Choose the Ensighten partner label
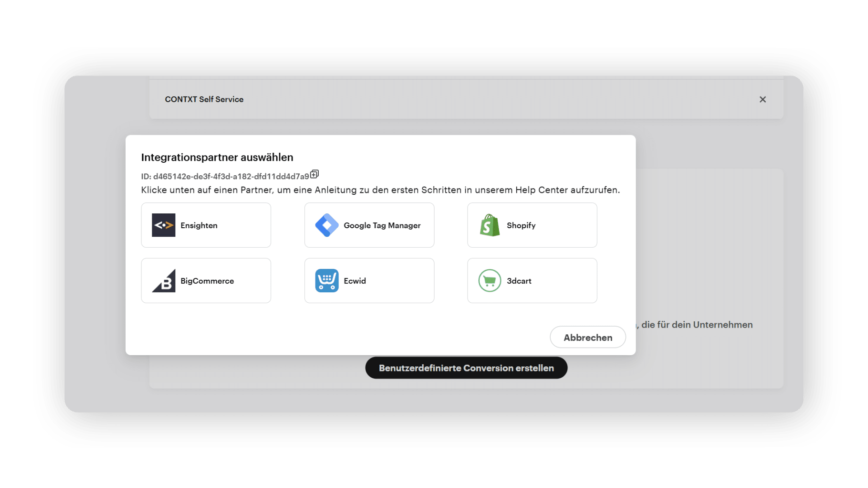 (199, 225)
